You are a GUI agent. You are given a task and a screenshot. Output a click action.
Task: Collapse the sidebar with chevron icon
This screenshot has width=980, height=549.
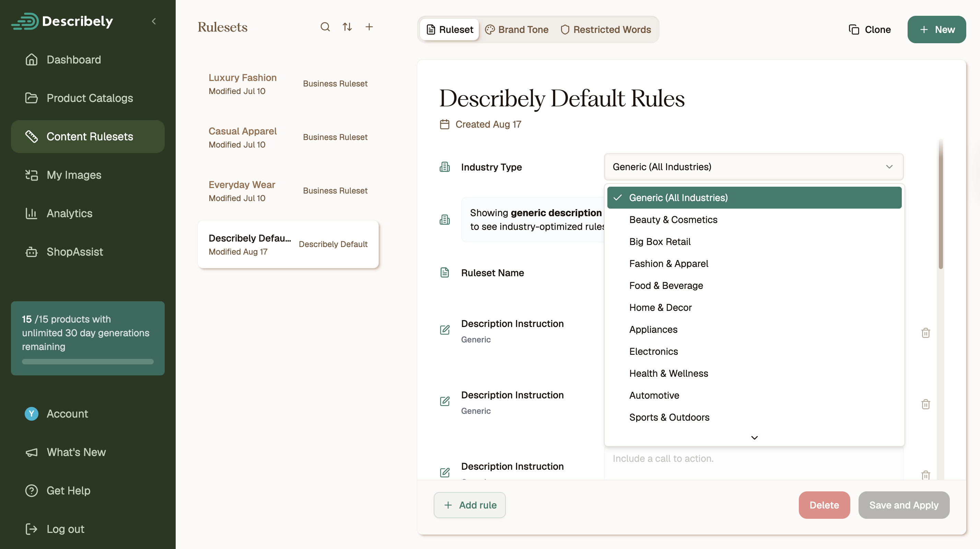coord(154,21)
